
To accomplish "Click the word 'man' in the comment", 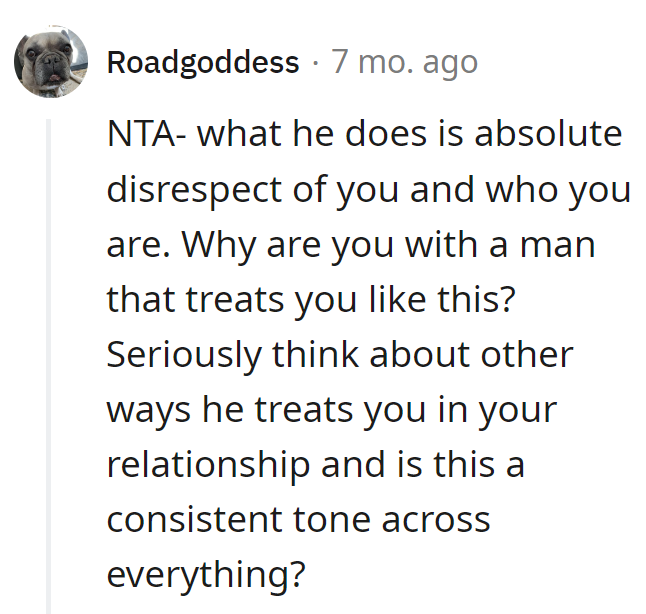I will (x=558, y=246).
